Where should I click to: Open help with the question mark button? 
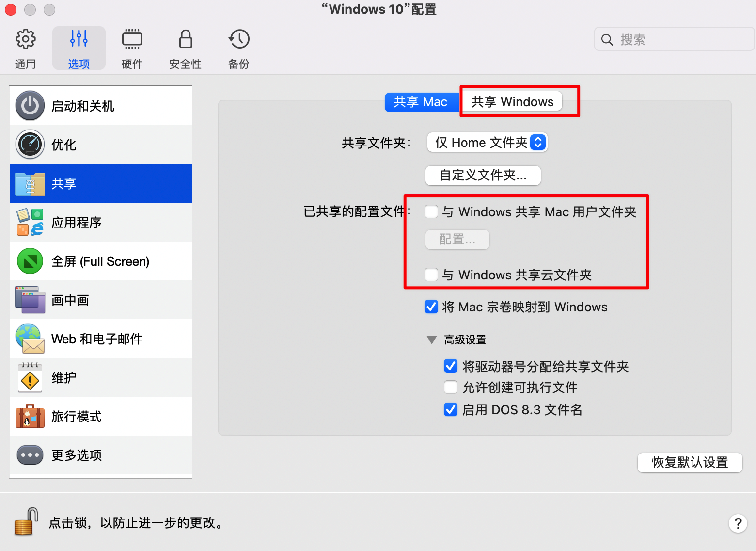point(738,523)
